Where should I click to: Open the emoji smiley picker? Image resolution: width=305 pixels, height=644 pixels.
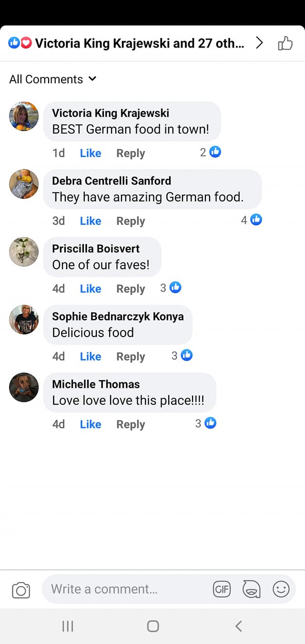coord(281,590)
